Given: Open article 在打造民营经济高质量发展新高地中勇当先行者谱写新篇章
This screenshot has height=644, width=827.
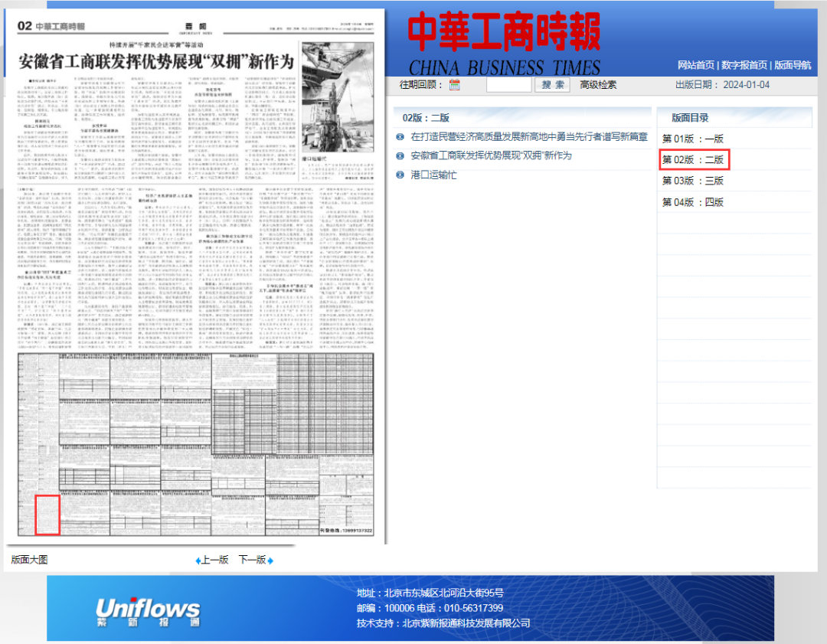Looking at the screenshot, I should tap(528, 136).
